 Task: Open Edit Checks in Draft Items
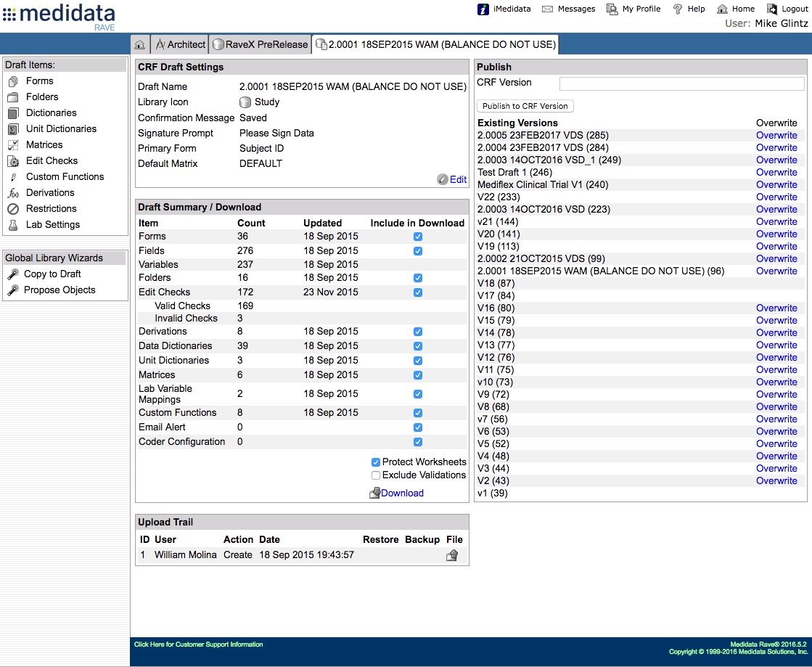point(52,161)
